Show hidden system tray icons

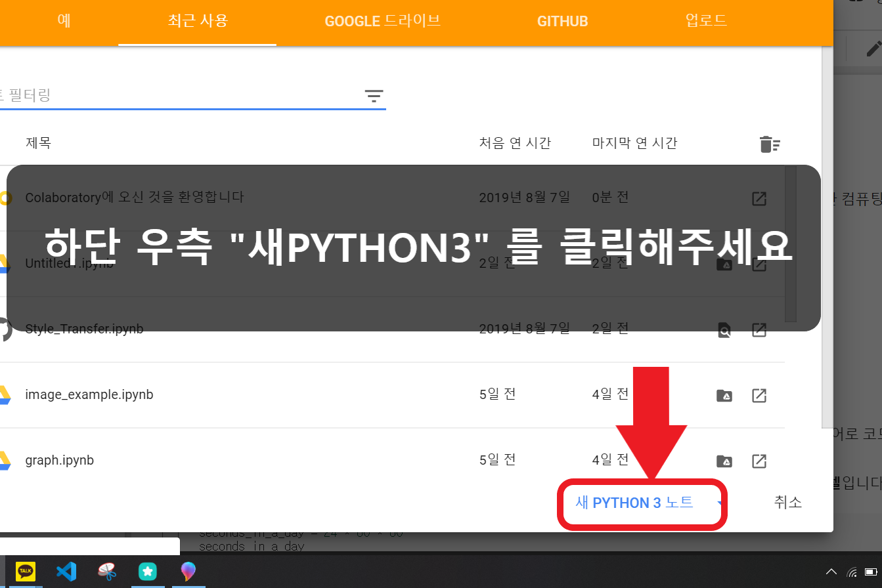[x=831, y=572]
